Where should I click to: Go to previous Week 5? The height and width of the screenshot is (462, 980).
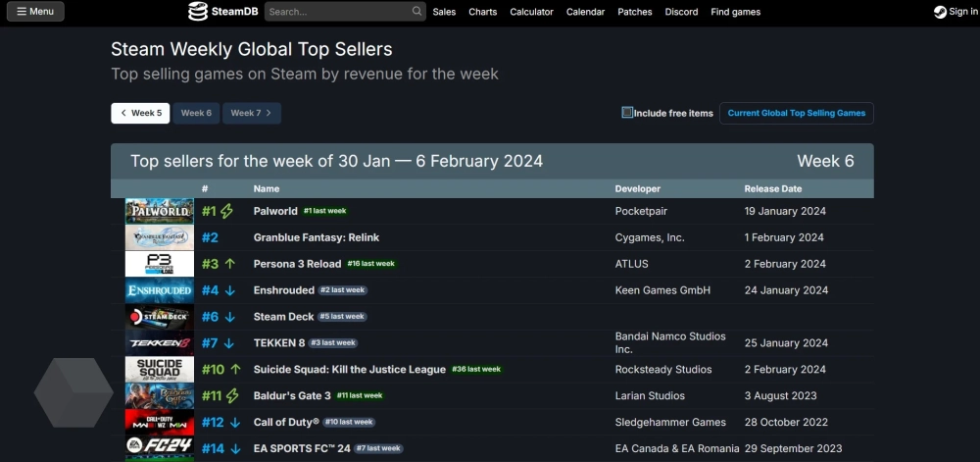point(140,113)
